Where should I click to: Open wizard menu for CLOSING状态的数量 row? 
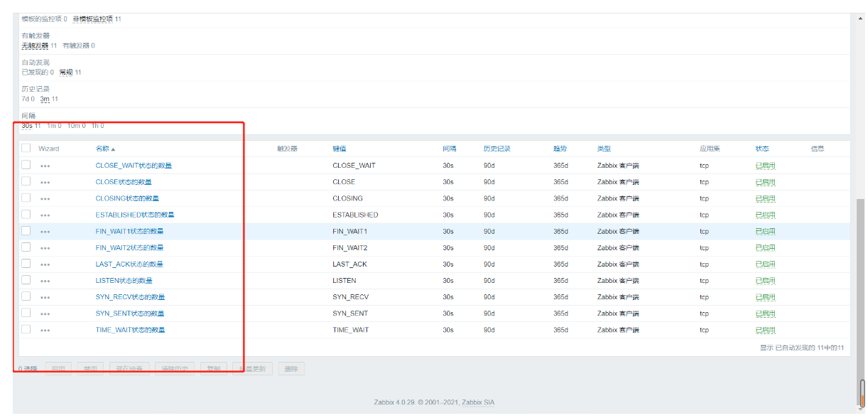pos(45,198)
